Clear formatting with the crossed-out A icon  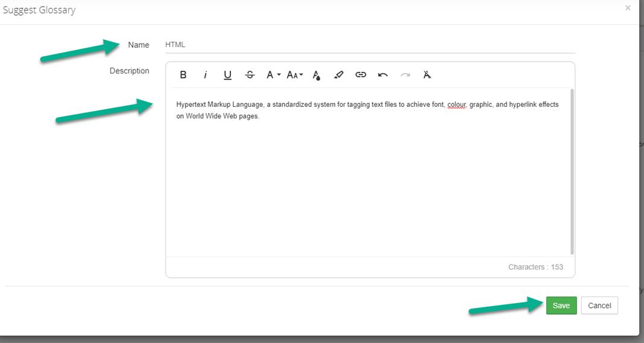[427, 75]
